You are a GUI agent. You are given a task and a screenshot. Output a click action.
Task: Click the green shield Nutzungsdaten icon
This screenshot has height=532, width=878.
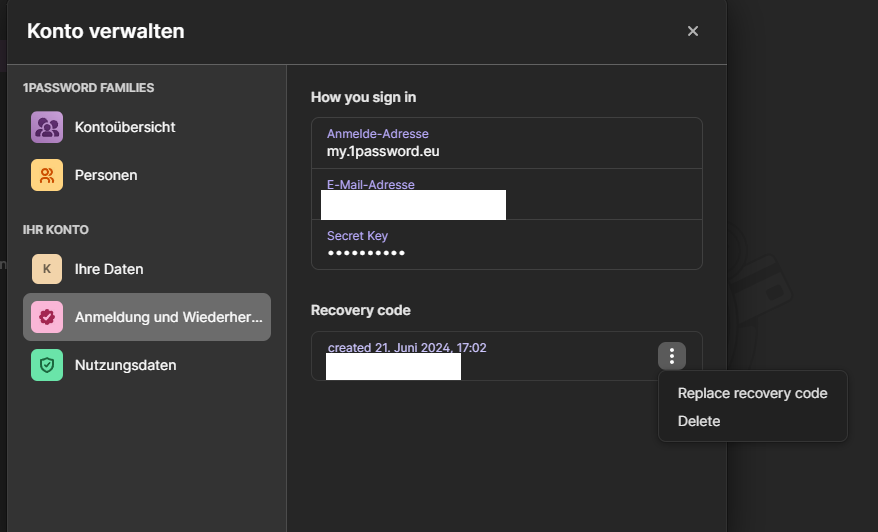(x=47, y=365)
